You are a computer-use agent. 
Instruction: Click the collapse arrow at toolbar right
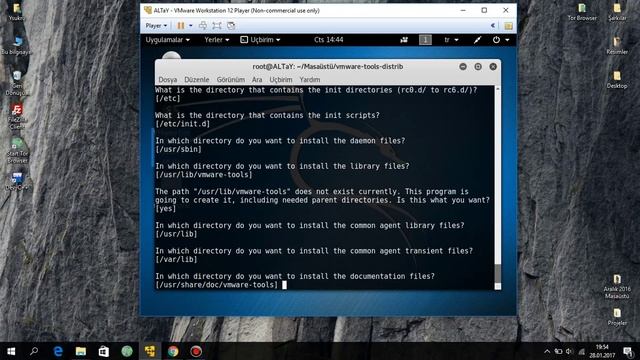[493, 26]
